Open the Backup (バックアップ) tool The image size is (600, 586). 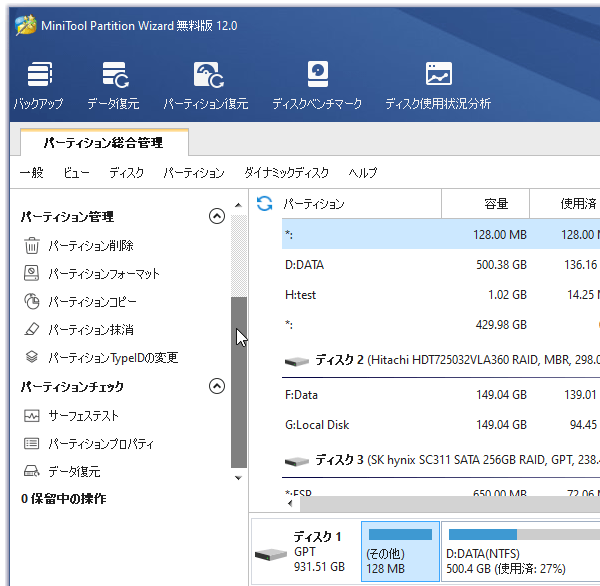39,86
